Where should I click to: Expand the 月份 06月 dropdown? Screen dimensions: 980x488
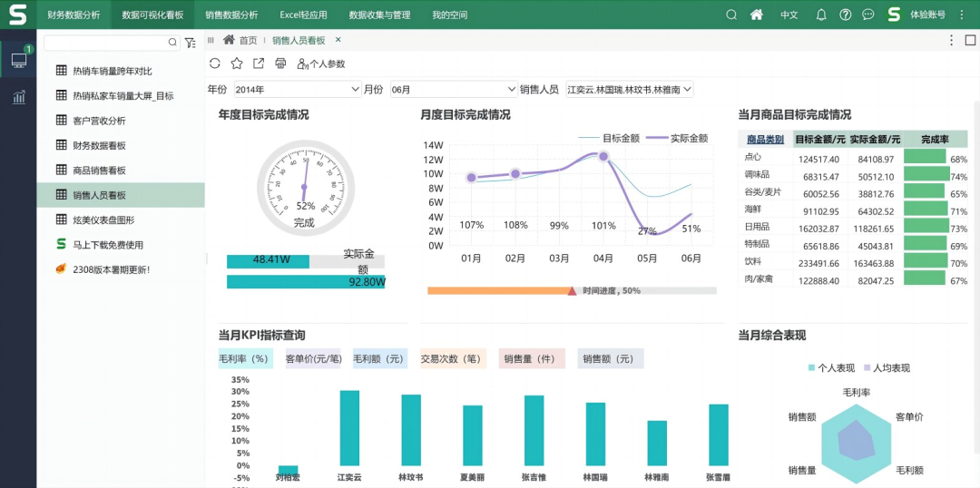click(454, 90)
